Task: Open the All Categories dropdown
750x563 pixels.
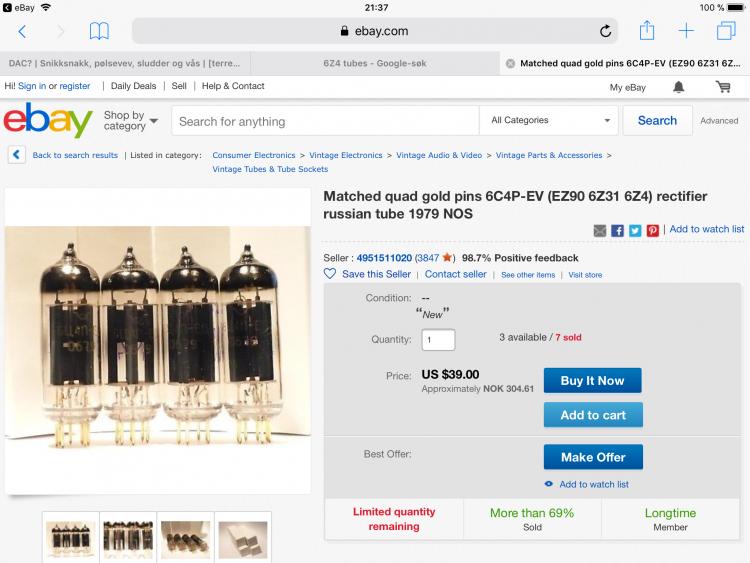Action: tap(549, 121)
